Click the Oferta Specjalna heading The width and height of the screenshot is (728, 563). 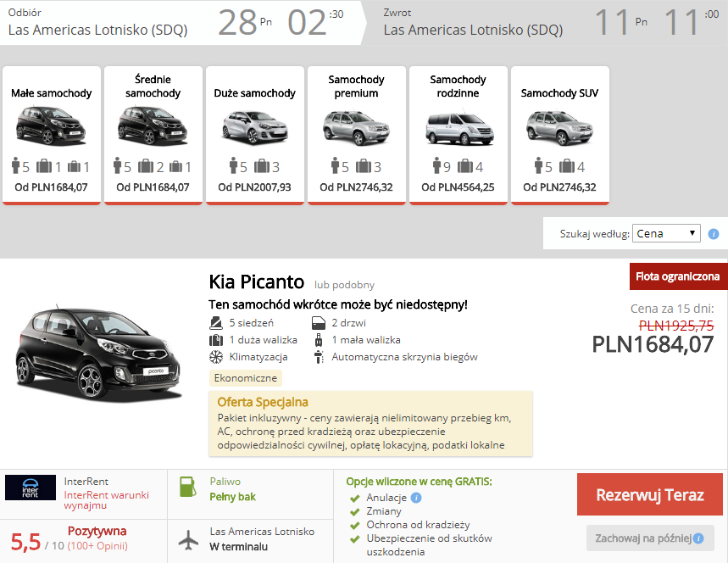point(263,402)
